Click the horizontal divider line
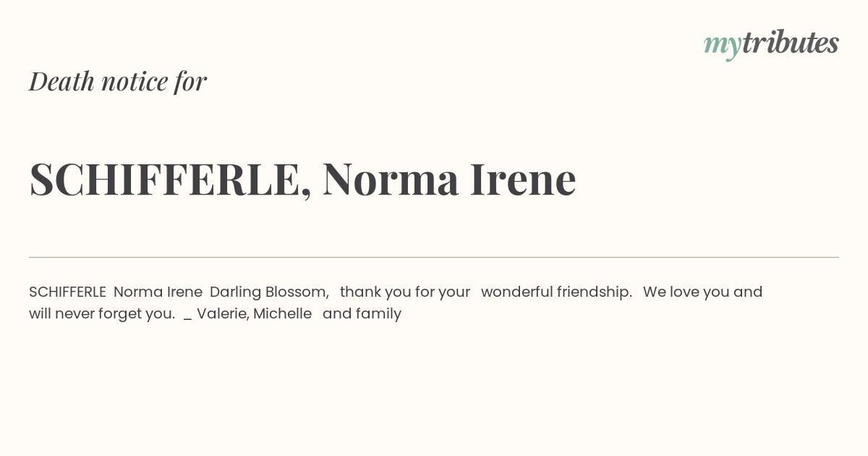This screenshot has height=456, width=868. pos(434,257)
